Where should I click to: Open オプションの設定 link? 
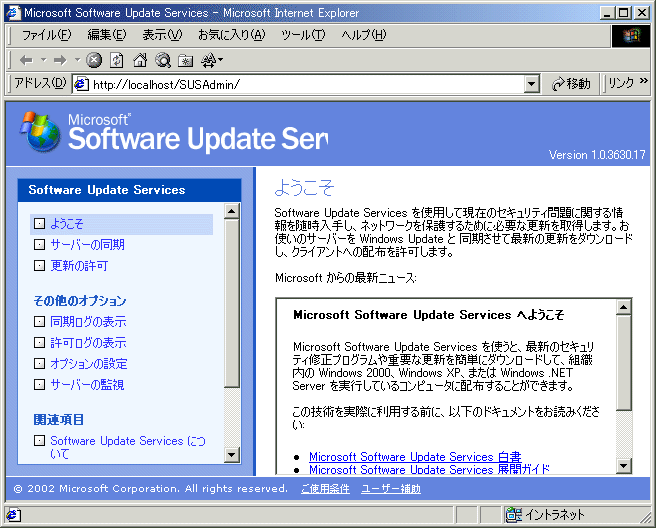click(89, 364)
